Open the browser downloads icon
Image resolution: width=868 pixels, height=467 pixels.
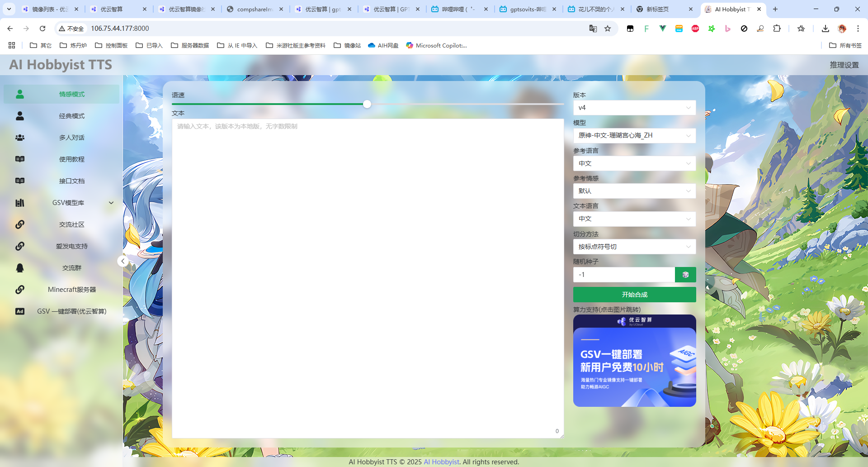coord(826,29)
